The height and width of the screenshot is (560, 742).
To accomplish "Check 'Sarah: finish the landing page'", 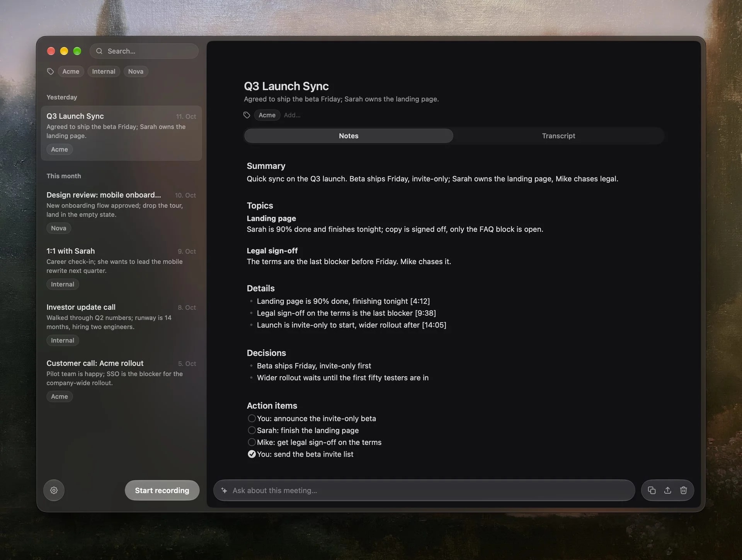I will point(252,430).
